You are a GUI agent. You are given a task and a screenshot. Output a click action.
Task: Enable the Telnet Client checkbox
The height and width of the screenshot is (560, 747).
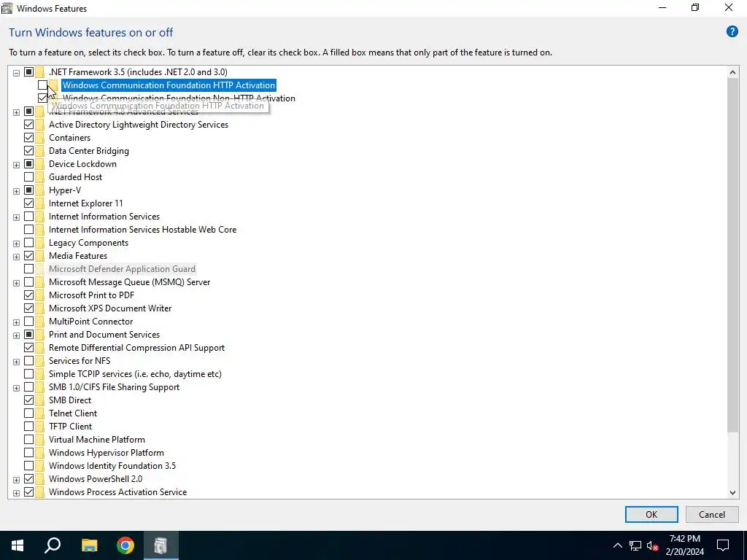[28, 413]
